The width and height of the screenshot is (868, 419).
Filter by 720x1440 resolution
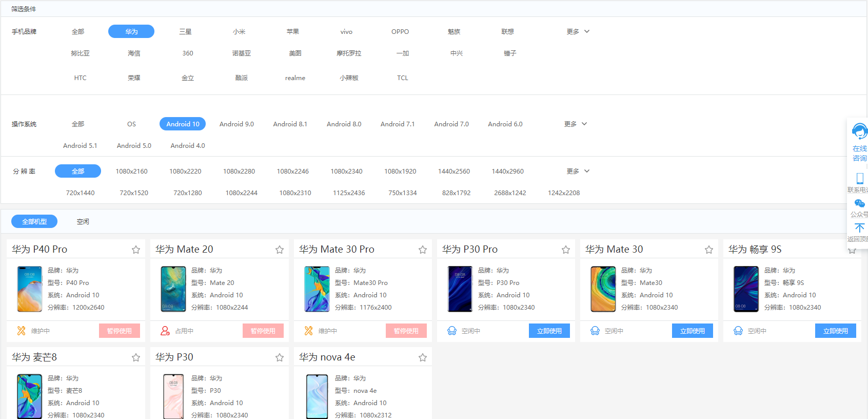click(x=80, y=193)
